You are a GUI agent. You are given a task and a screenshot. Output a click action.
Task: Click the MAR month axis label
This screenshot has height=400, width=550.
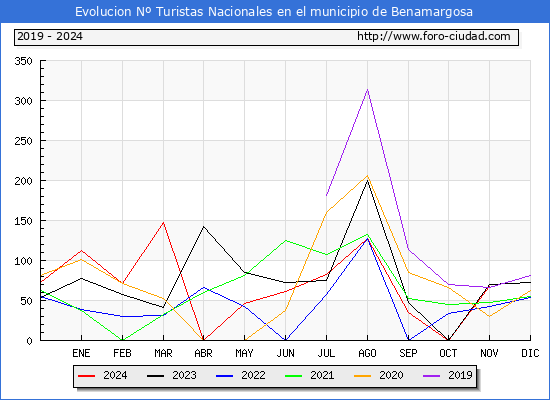163,353
